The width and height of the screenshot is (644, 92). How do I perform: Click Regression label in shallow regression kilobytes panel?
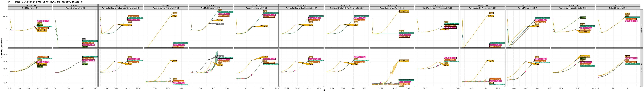404,11
